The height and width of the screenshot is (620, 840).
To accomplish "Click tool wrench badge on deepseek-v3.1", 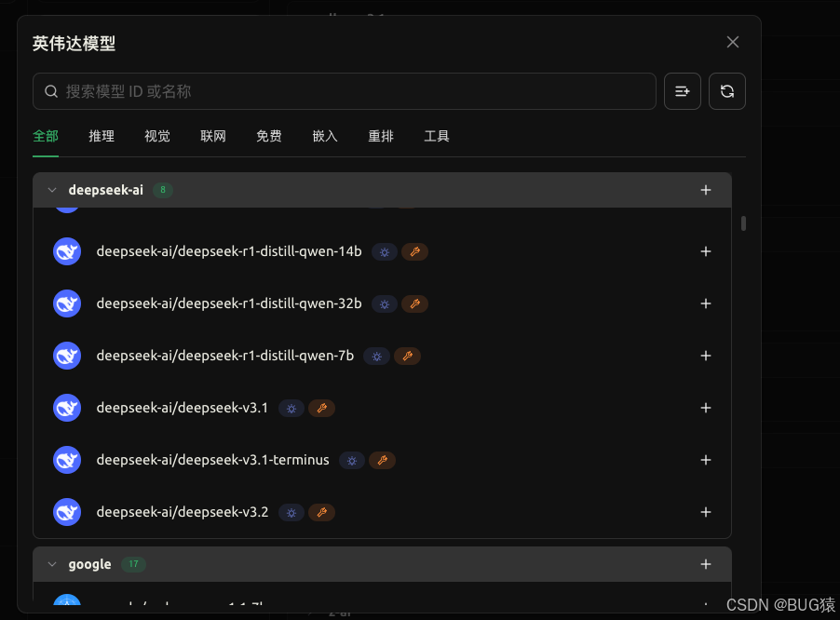I will [321, 409].
